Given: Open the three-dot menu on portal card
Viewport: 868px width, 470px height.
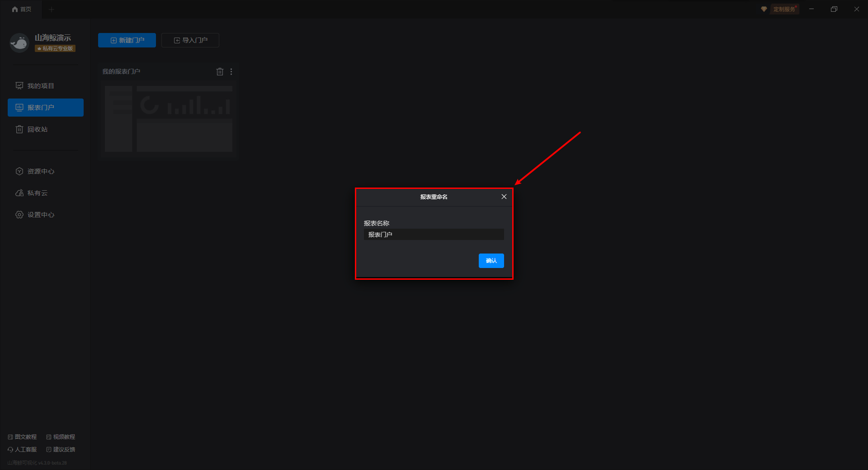Looking at the screenshot, I should pos(231,71).
